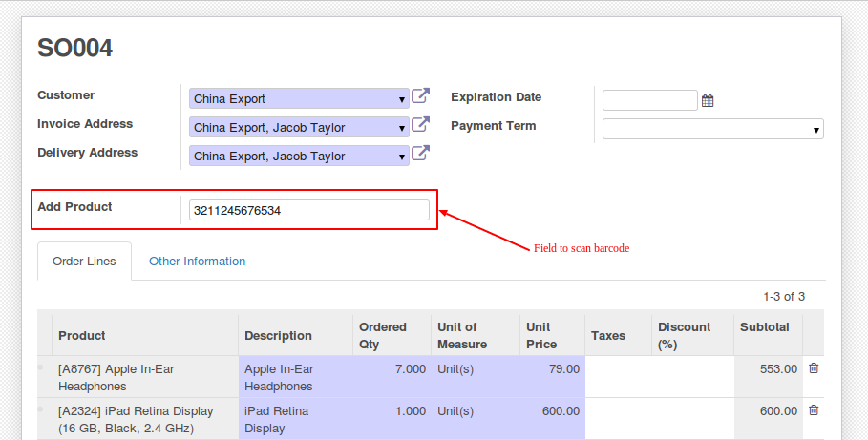Open the Customer record external link icon
Viewport: 868px width, 440px height.
click(421, 95)
